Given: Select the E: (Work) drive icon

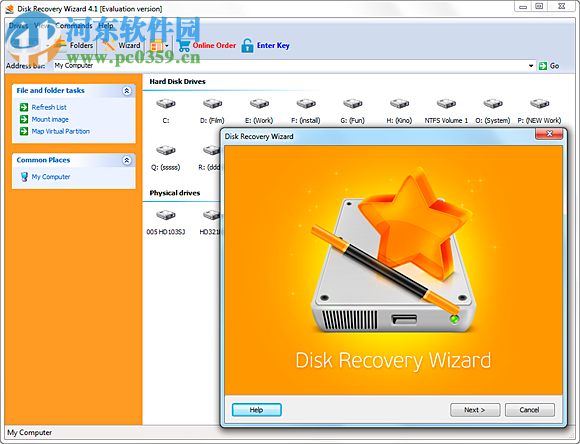Looking at the screenshot, I should coord(259,104).
